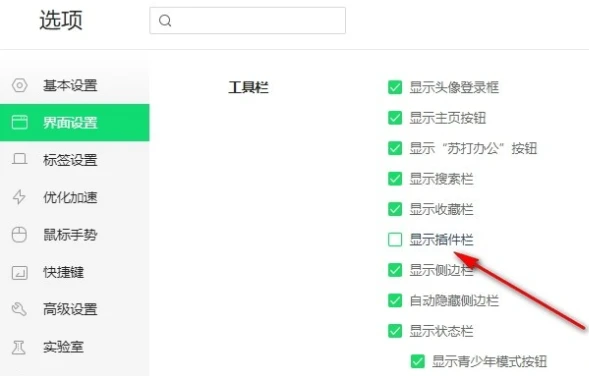Go to 鼠标手势 settings
The height and width of the screenshot is (376, 589).
(x=75, y=235)
